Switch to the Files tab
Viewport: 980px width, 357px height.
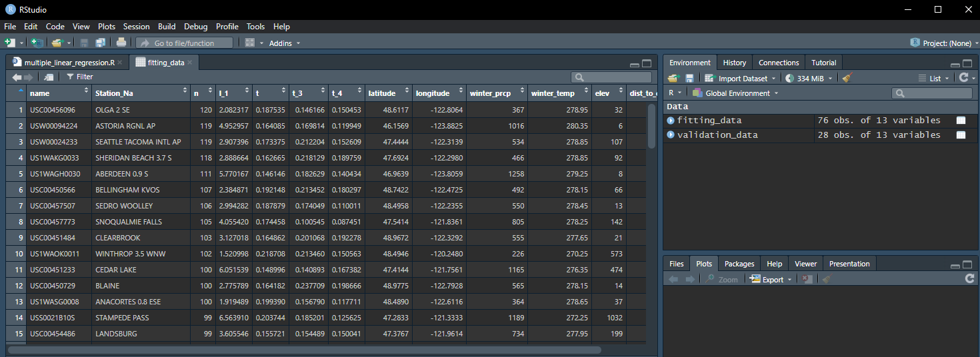(x=677, y=264)
